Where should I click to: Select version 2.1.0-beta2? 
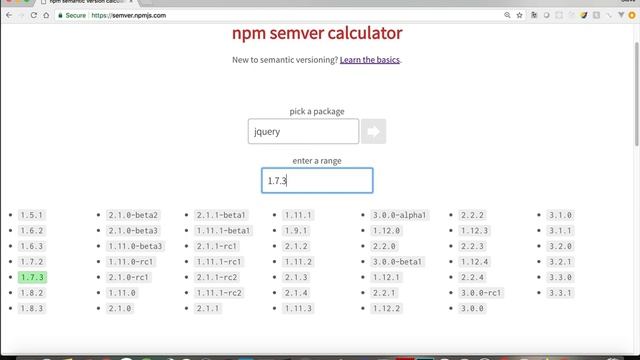pos(133,215)
